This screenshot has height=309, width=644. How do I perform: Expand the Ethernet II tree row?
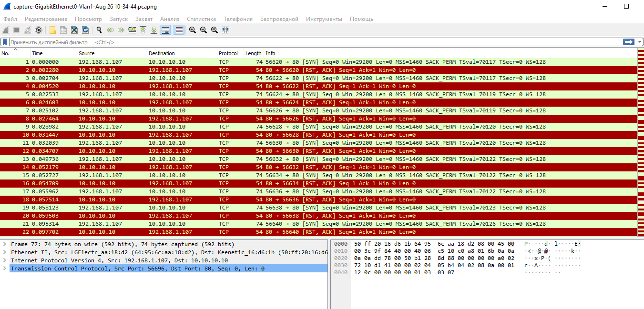coord(5,252)
